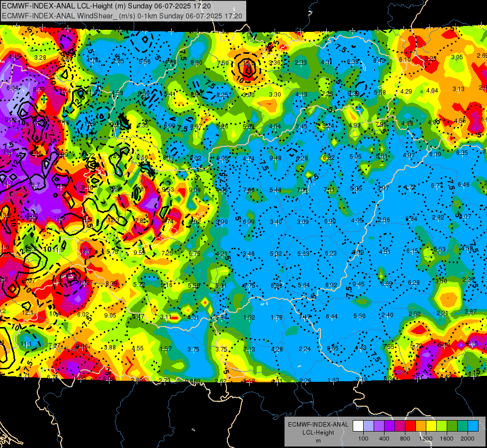The image size is (487, 448).
Task: Pick the orange legend swatch
Action: pos(421,426)
